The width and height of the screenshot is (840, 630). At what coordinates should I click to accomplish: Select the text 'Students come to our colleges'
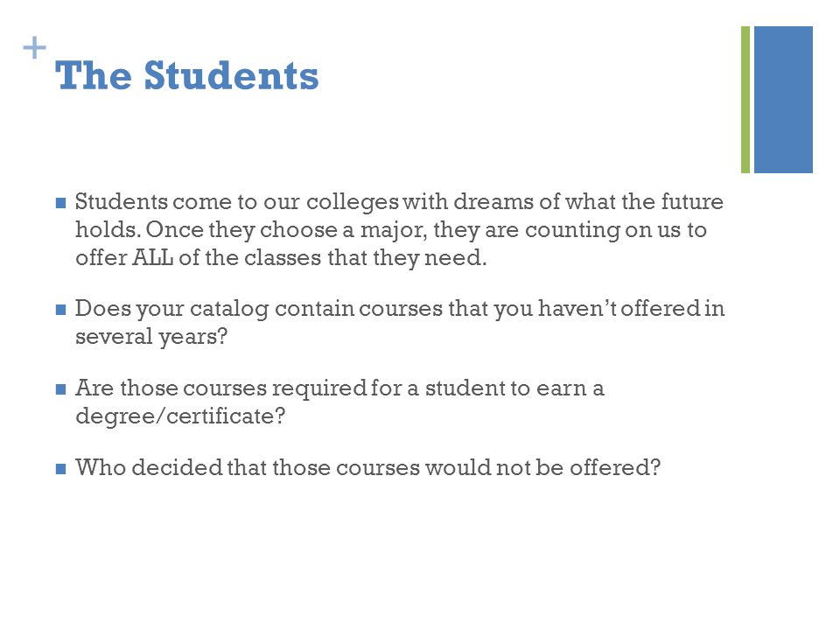click(x=237, y=202)
